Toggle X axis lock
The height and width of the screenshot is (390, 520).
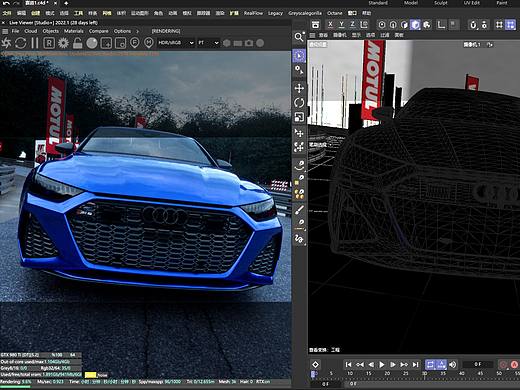(x=330, y=24)
